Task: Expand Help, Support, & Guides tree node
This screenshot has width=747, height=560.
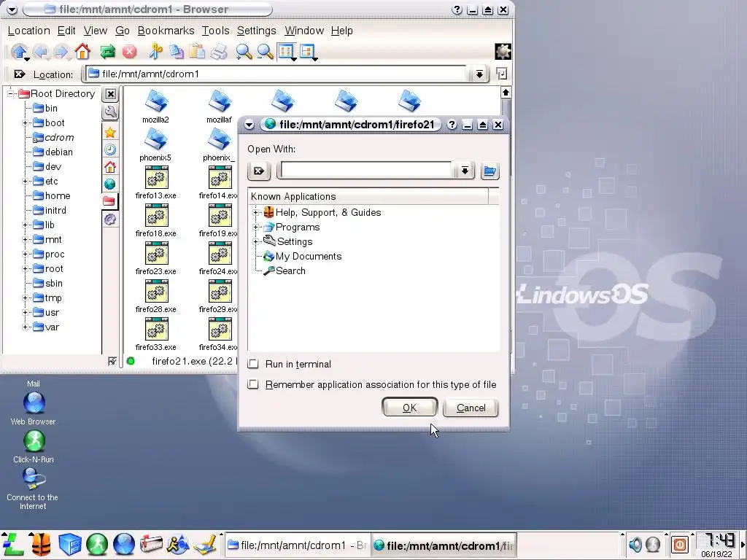Action: (256, 212)
